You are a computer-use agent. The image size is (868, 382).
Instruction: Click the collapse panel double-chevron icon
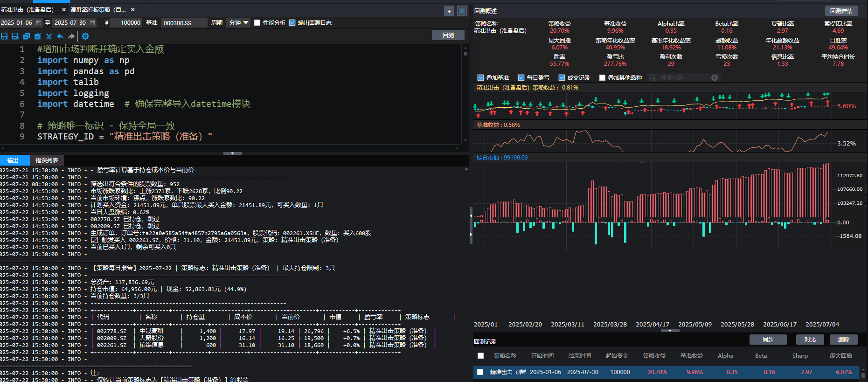coord(462,11)
